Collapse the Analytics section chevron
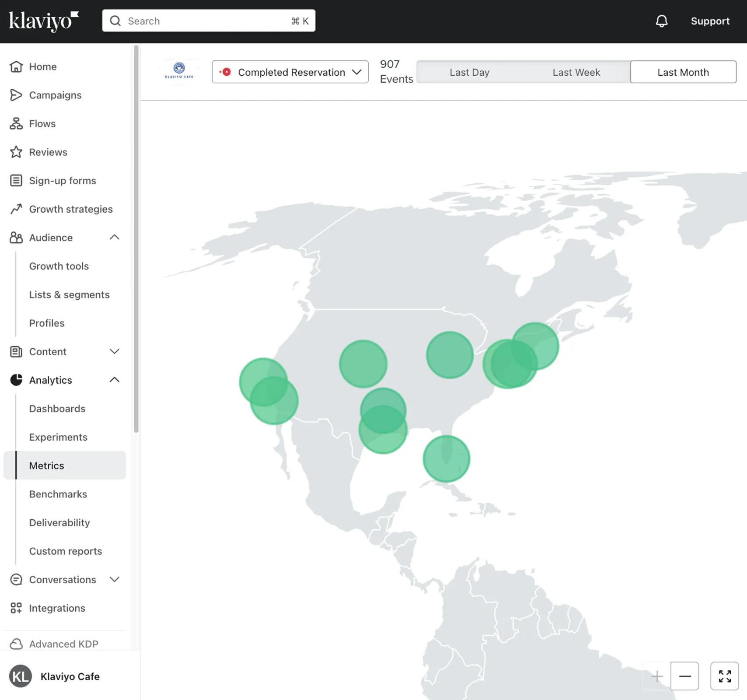The height and width of the screenshot is (700, 747). click(x=115, y=380)
